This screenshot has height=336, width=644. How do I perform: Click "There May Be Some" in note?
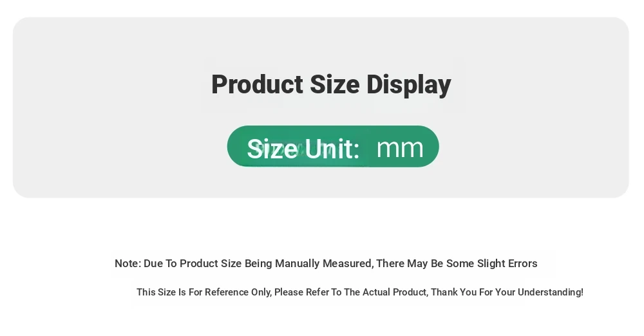pyautogui.click(x=425, y=263)
